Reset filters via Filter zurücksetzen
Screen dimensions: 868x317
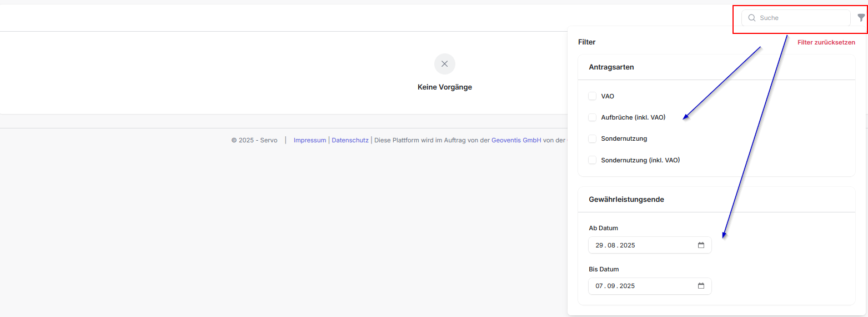click(826, 42)
